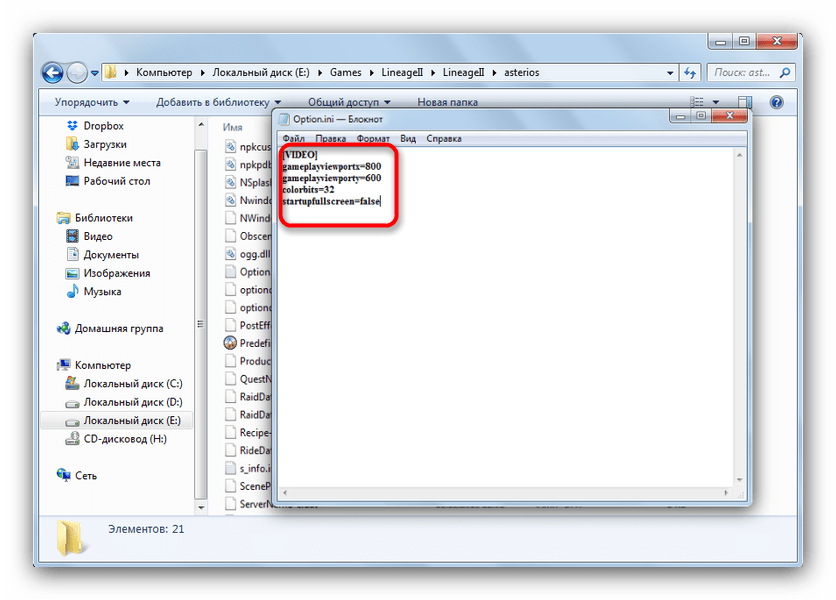Place cursor on 'startupfullscreen=false' line
The height and width of the screenshot is (600, 836).
(x=331, y=202)
